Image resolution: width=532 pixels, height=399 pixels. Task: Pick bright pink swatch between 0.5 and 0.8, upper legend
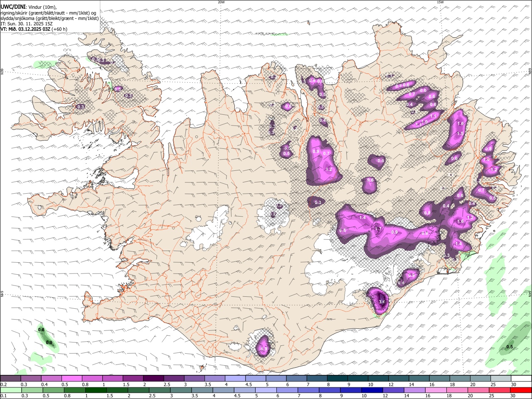[x=72, y=379]
